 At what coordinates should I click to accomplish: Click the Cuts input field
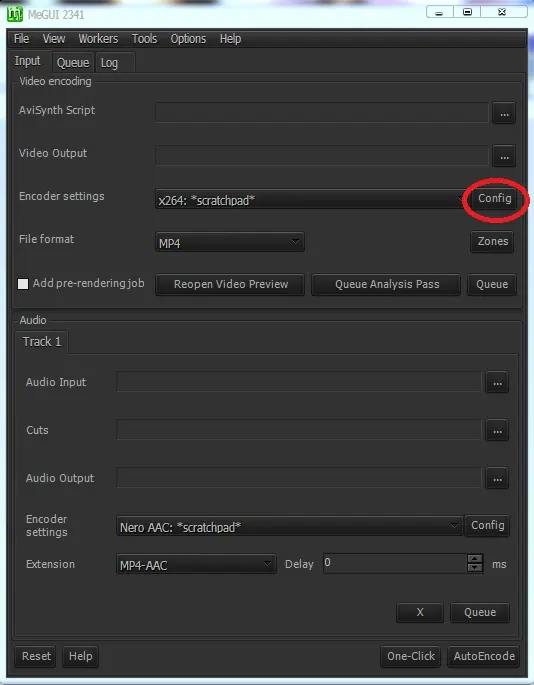(299, 429)
